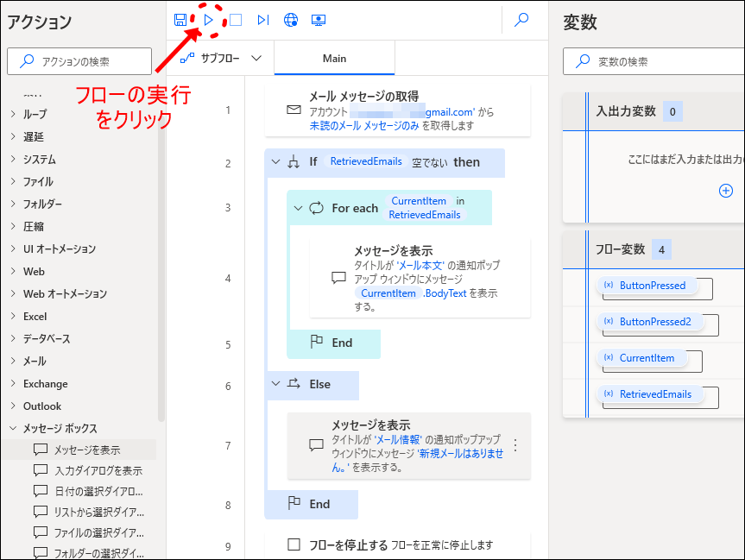Viewport: 745px width, 560px height.
Task: Select the End flag on line 8
Action: 312,504
